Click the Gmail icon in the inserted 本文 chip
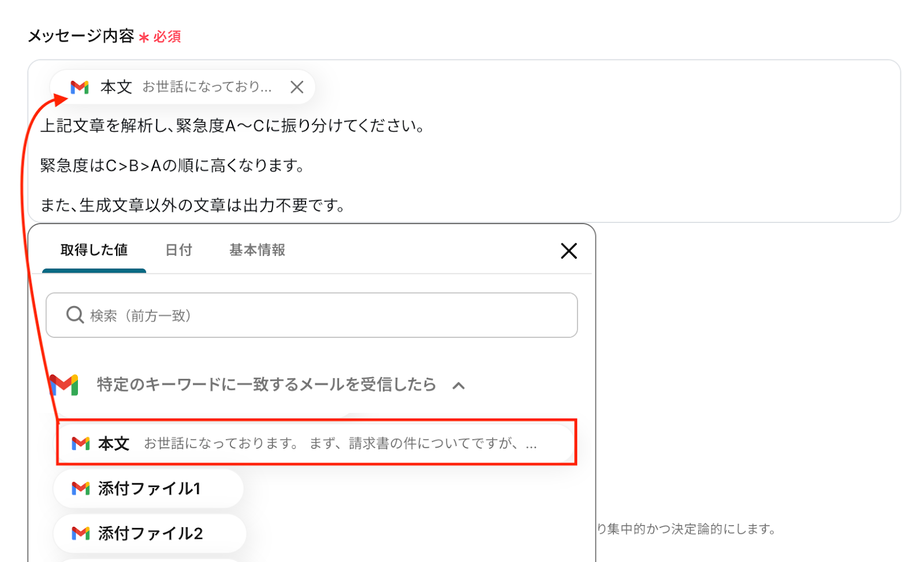 [x=80, y=87]
